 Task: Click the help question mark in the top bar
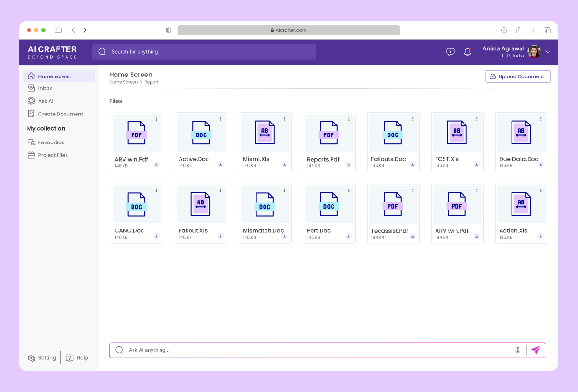tap(450, 51)
